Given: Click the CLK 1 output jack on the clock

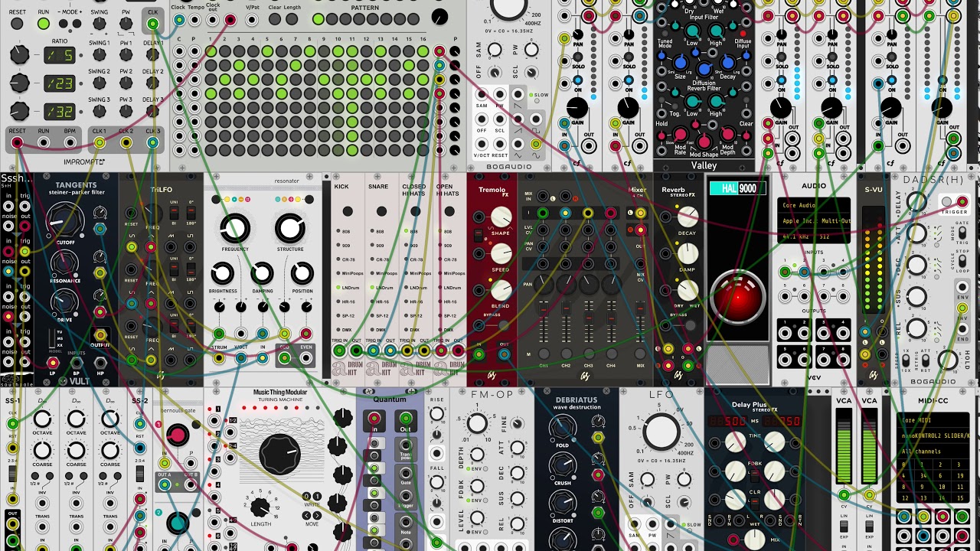Looking at the screenshot, I should pos(100,142).
